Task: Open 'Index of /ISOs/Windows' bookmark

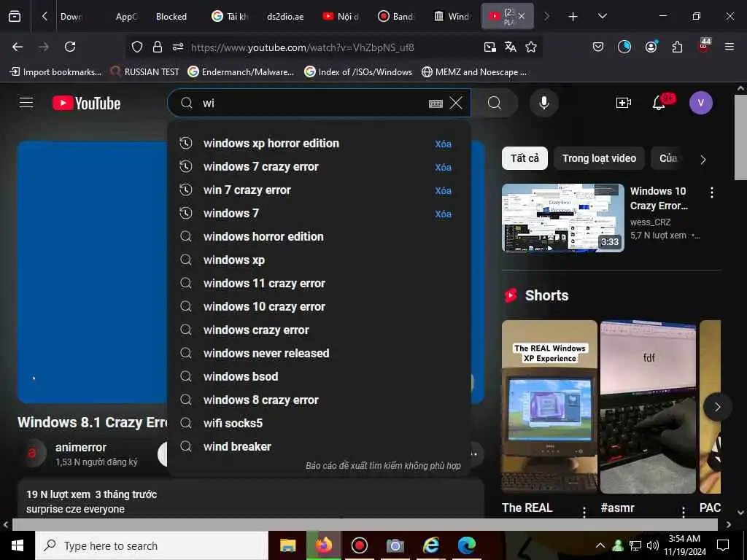Action: click(x=358, y=72)
